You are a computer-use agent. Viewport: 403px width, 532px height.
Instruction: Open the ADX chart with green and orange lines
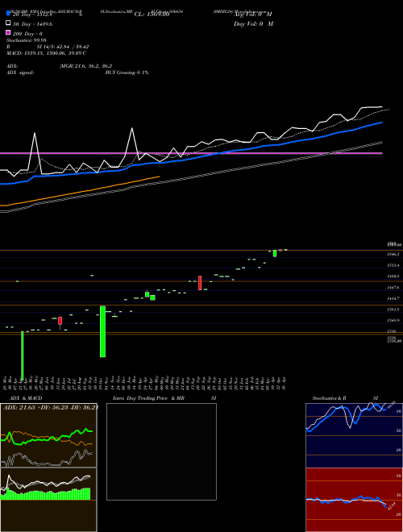point(48,435)
